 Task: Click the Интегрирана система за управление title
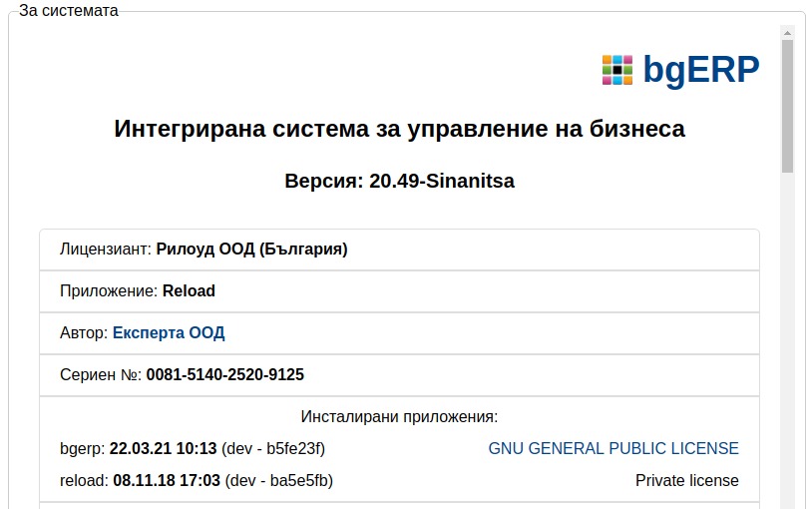pos(399,129)
